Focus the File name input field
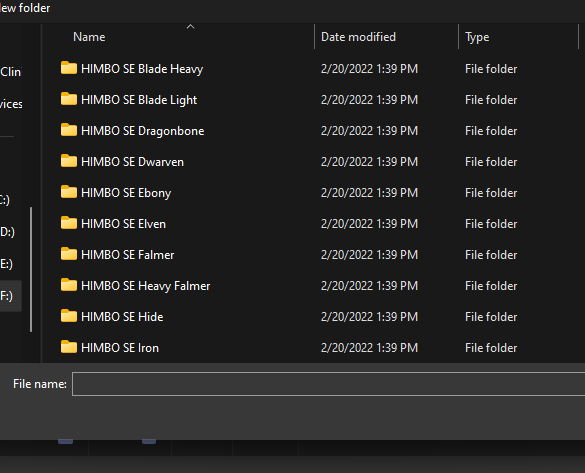Screen dimensions: 585x473 coord(328,384)
